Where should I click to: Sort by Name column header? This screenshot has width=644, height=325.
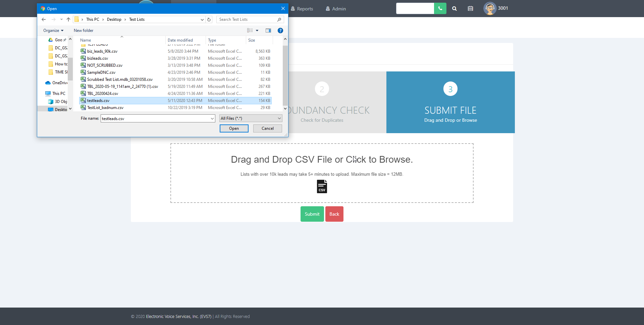[122, 40]
